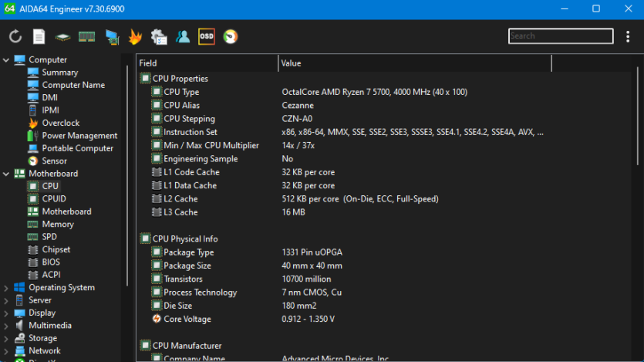Select the L3 Cache row
This screenshot has height=362, width=644.
pos(384,212)
